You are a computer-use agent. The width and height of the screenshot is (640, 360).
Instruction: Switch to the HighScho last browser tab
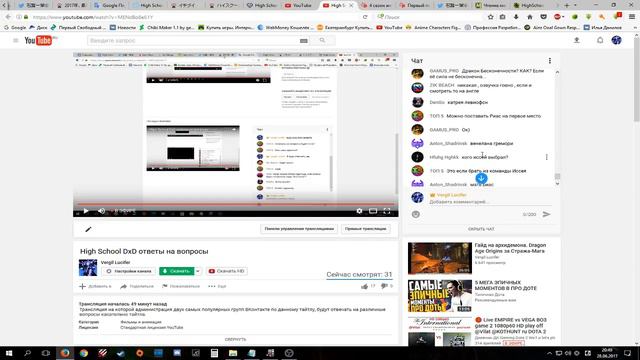(x=531, y=5)
